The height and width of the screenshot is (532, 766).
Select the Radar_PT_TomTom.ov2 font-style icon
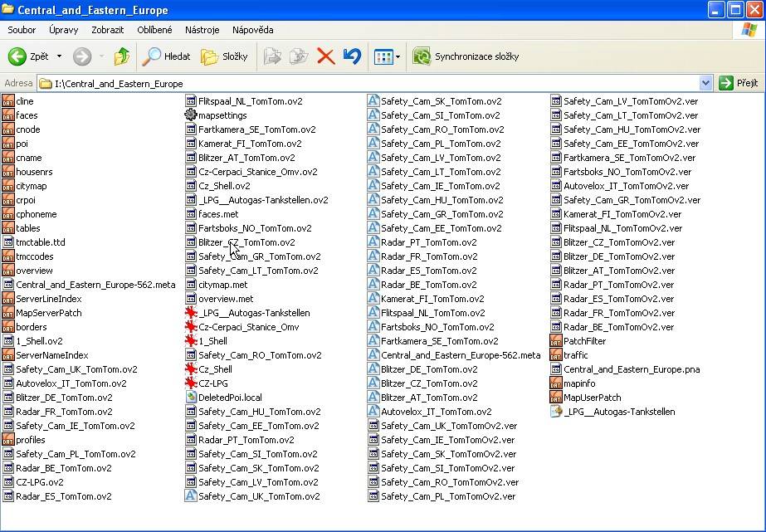[373, 242]
